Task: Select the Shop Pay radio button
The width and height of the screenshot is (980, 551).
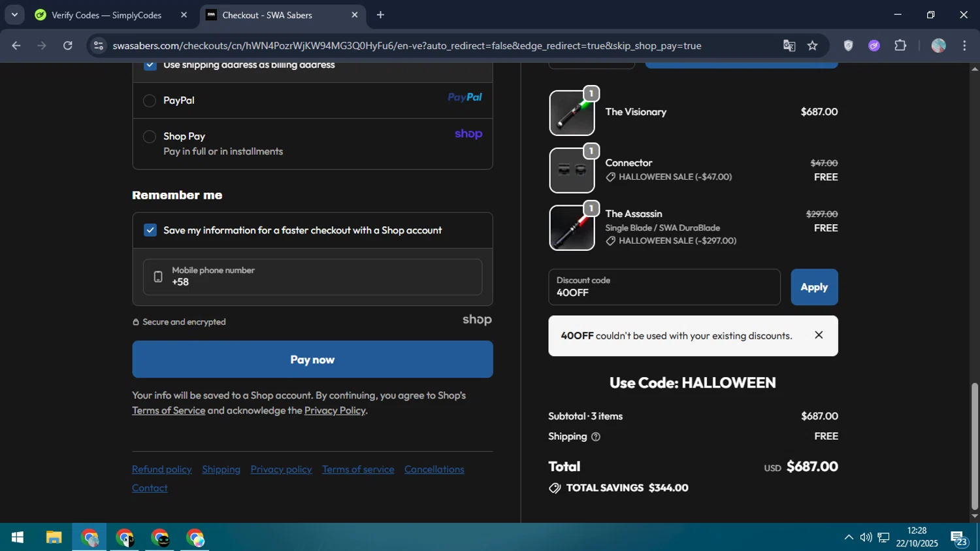Action: (x=150, y=137)
